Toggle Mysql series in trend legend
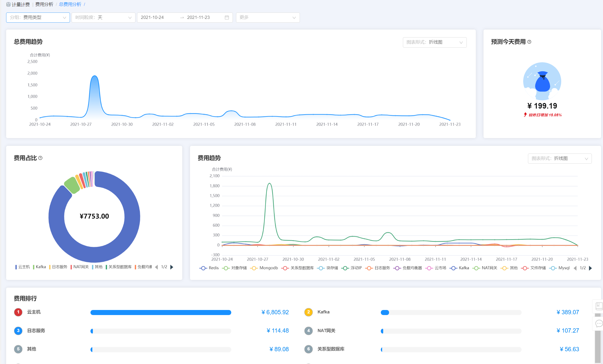The width and height of the screenshot is (603, 364). pos(559,268)
